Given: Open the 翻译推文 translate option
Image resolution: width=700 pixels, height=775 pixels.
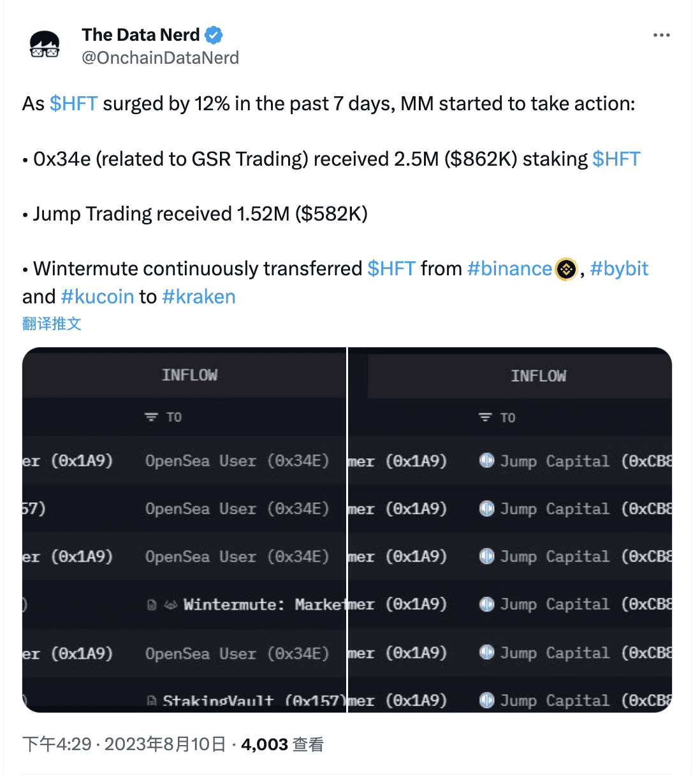Looking at the screenshot, I should [x=51, y=324].
